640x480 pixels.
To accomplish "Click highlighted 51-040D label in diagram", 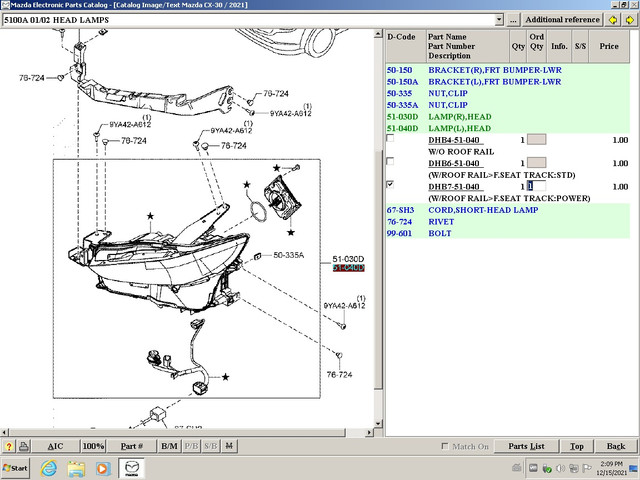I will (x=348, y=268).
